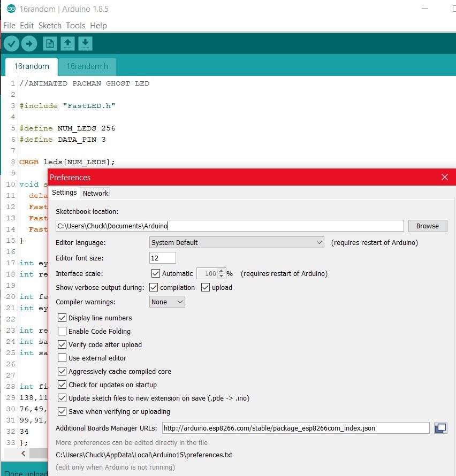The width and height of the screenshot is (456, 476).
Task: Expand the Editor language dropdown
Action: 237,243
